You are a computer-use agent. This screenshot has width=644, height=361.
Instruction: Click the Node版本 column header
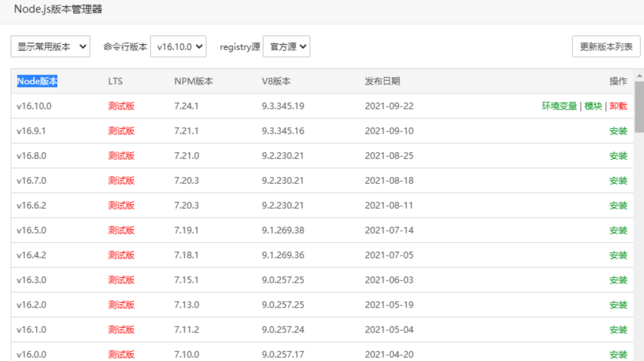(37, 81)
